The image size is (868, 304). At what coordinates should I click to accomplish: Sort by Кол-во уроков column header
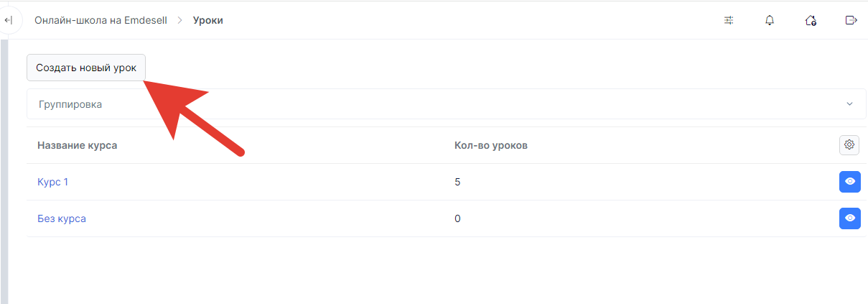tap(491, 145)
